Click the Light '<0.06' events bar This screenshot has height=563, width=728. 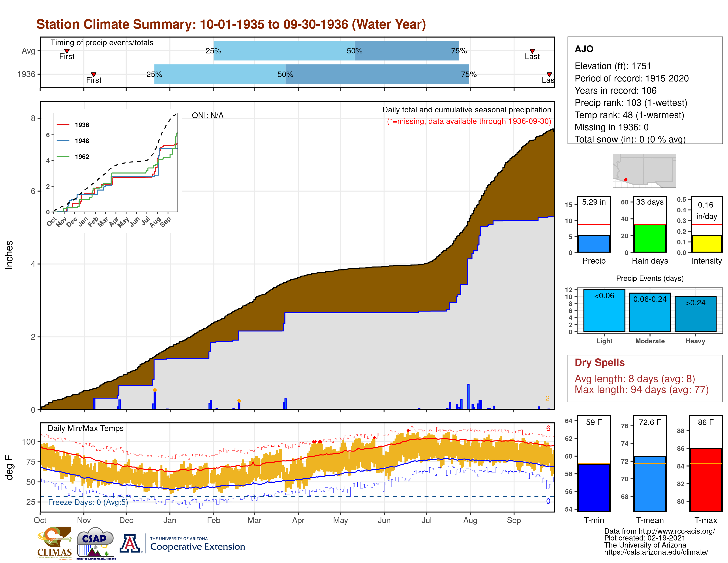[604, 310]
